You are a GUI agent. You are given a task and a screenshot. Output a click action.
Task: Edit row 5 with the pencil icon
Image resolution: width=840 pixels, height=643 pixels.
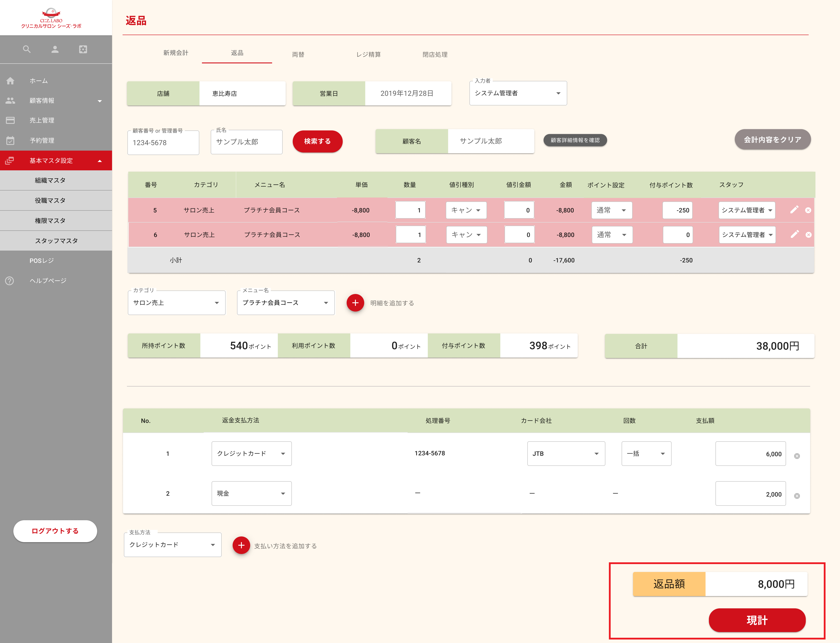[794, 210]
